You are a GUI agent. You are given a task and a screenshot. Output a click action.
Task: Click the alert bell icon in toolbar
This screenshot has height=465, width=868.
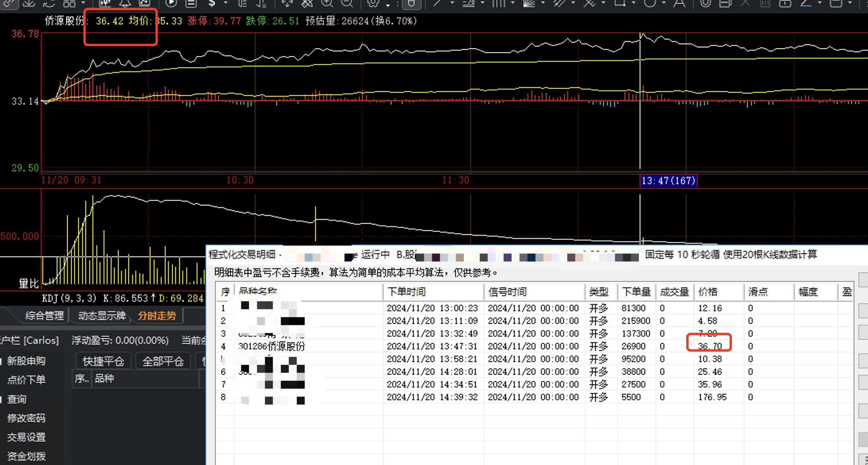[x=125, y=3]
